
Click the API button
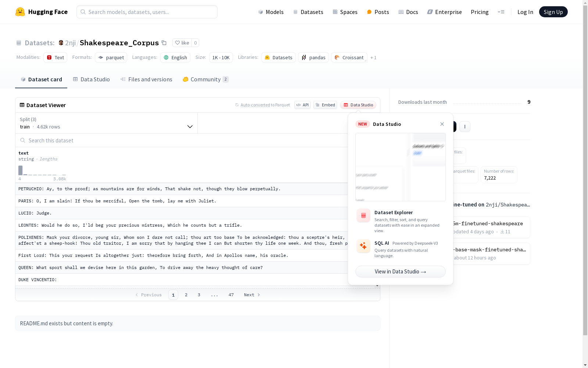[x=302, y=105]
